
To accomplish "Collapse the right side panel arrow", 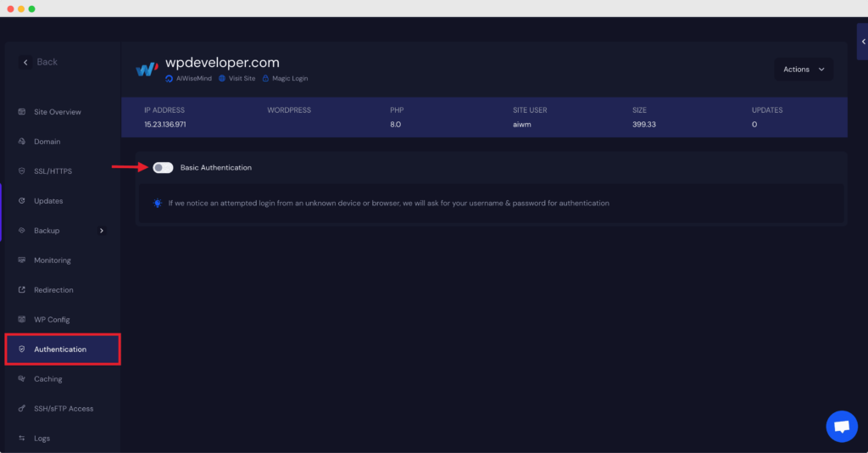I will coord(863,42).
